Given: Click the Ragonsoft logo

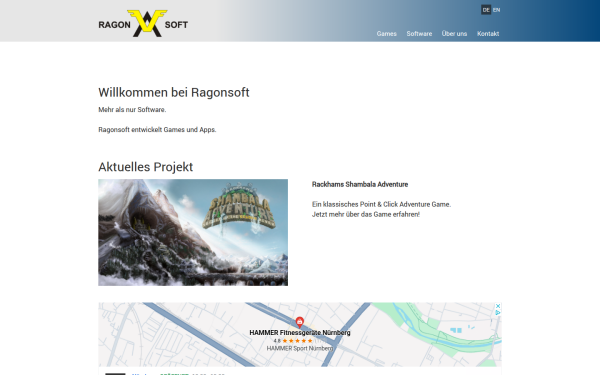Looking at the screenshot, I should [143, 24].
